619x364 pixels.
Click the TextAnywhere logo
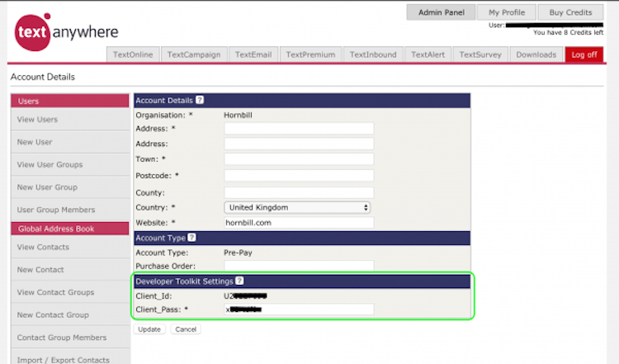point(66,32)
